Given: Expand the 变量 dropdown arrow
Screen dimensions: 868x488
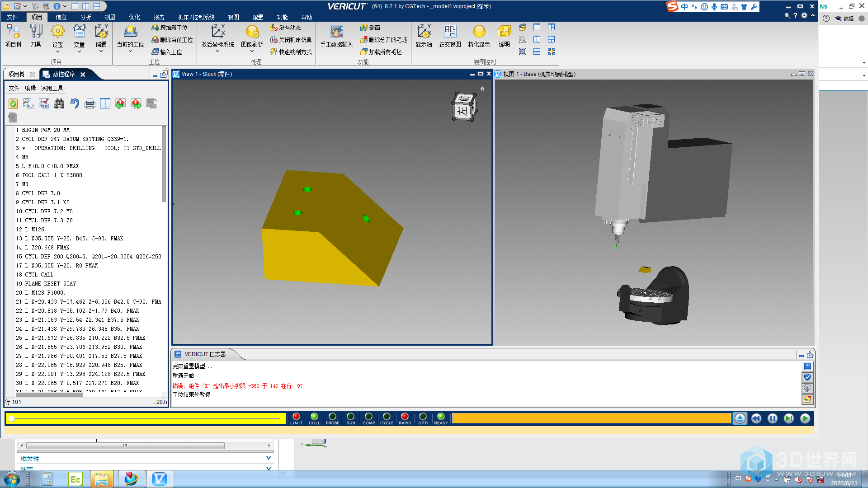Looking at the screenshot, I should [x=79, y=52].
